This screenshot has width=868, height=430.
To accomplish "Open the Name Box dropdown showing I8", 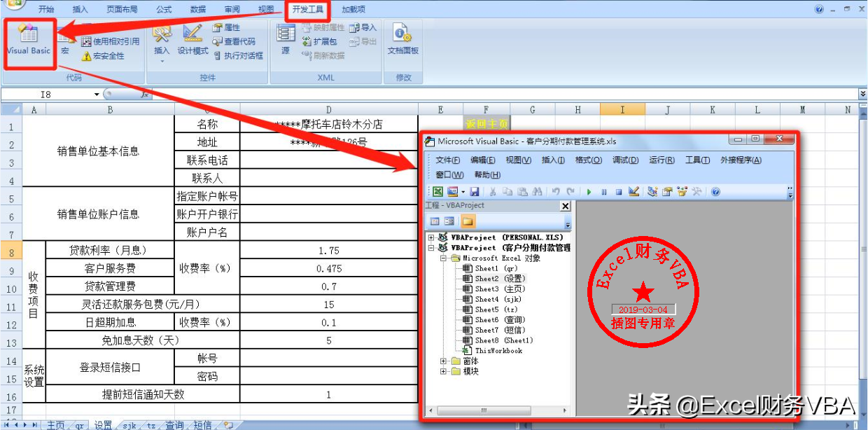I will point(97,94).
